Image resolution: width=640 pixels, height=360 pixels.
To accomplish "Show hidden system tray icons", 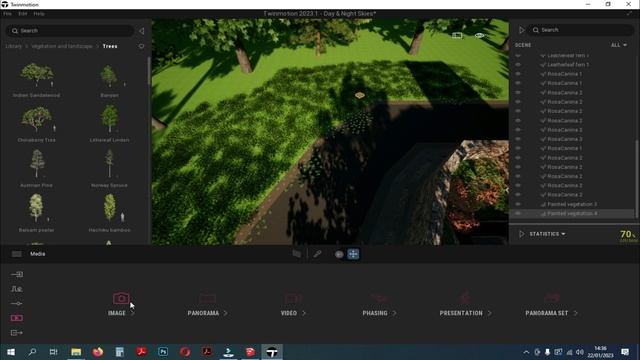I will [x=526, y=352].
